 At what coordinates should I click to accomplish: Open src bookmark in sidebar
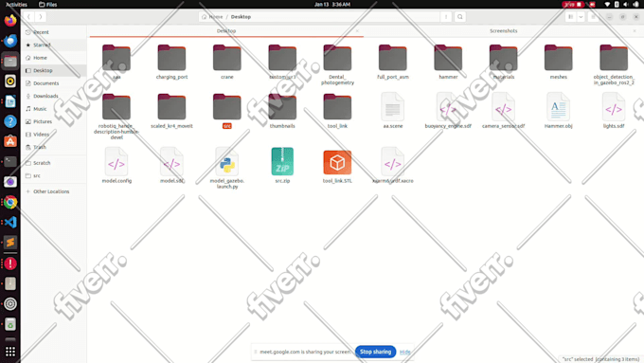(53, 175)
